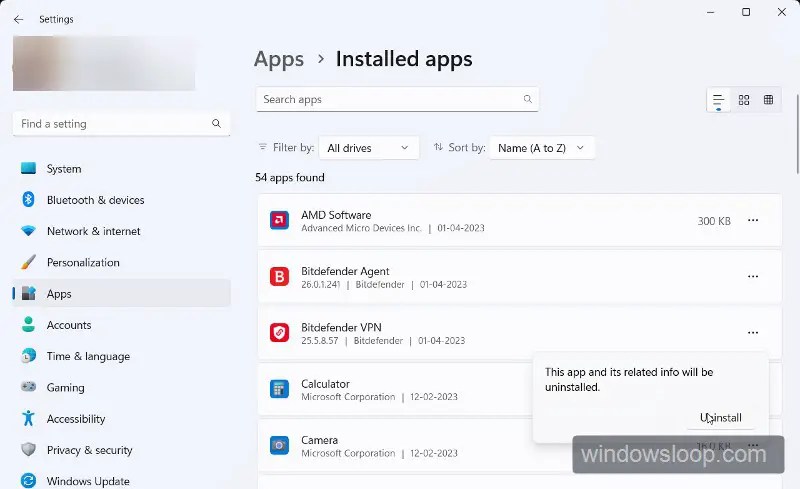This screenshot has width=800, height=489.
Task: Click the Search apps field
Action: pyautogui.click(x=397, y=99)
